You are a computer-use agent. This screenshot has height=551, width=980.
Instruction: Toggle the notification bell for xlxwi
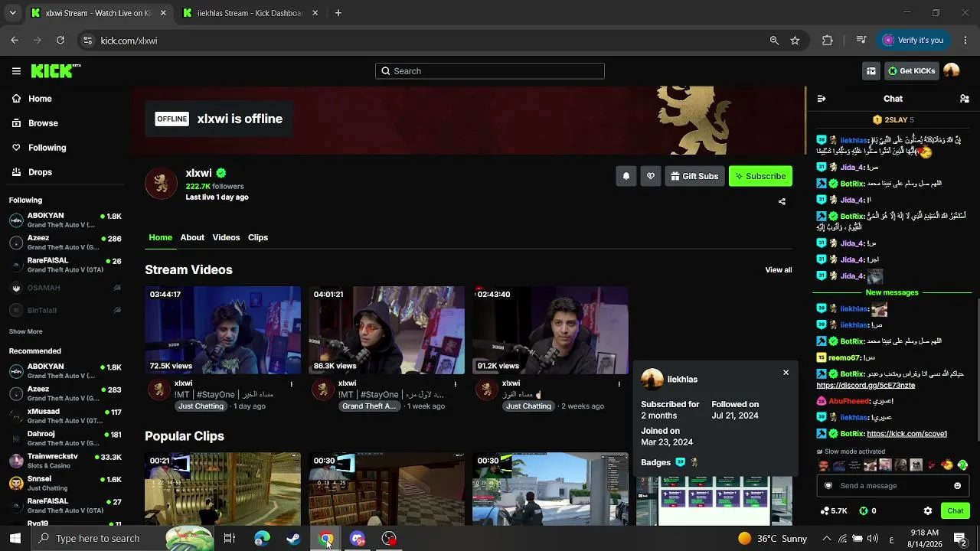(626, 176)
